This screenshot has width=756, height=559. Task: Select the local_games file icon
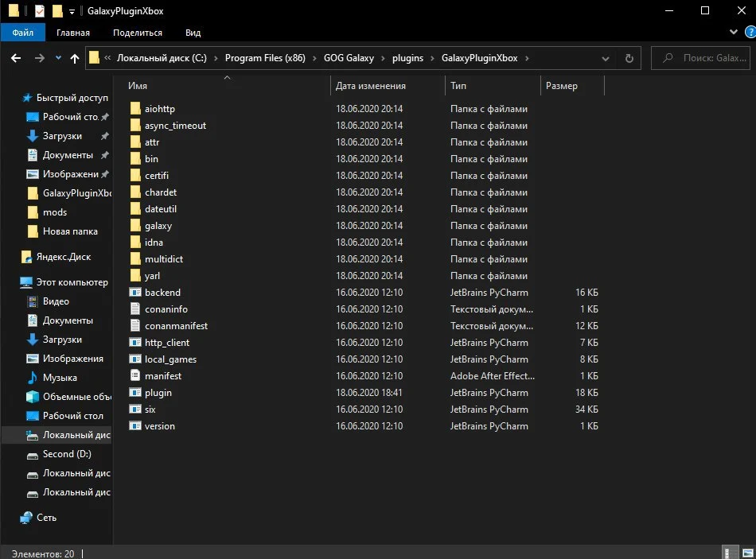click(135, 359)
